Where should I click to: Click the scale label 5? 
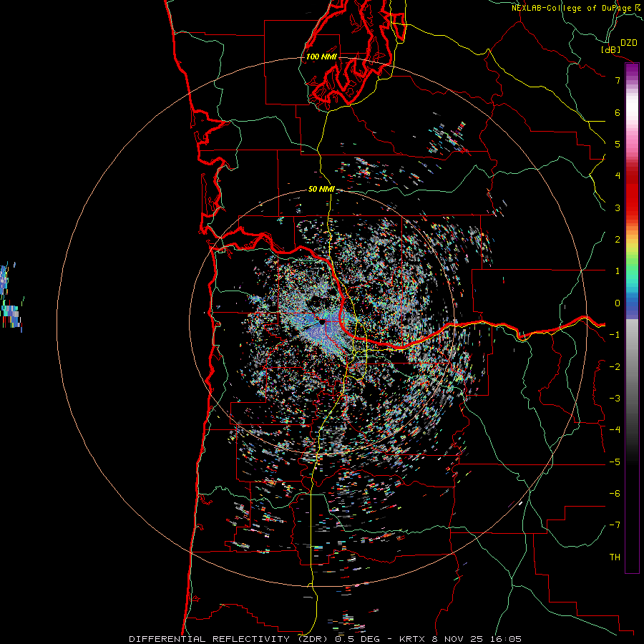tap(618, 144)
